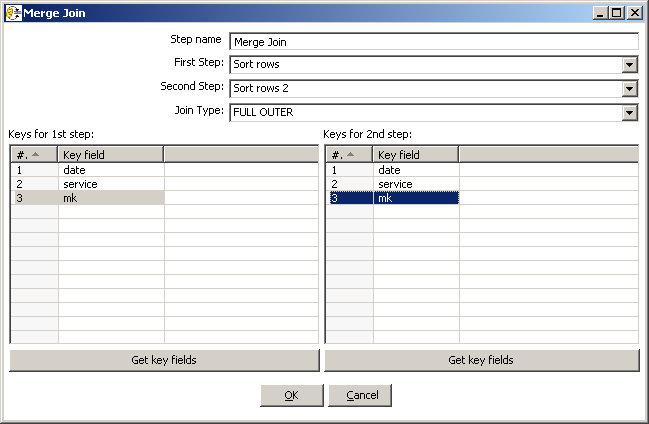Get key fields for the 2nd step
This screenshot has height=424, width=649.
[x=481, y=360]
